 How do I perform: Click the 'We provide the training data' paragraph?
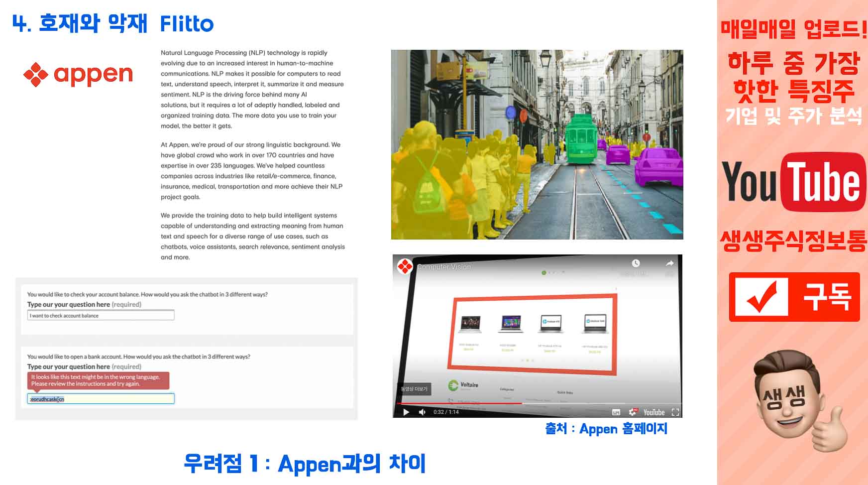(253, 236)
